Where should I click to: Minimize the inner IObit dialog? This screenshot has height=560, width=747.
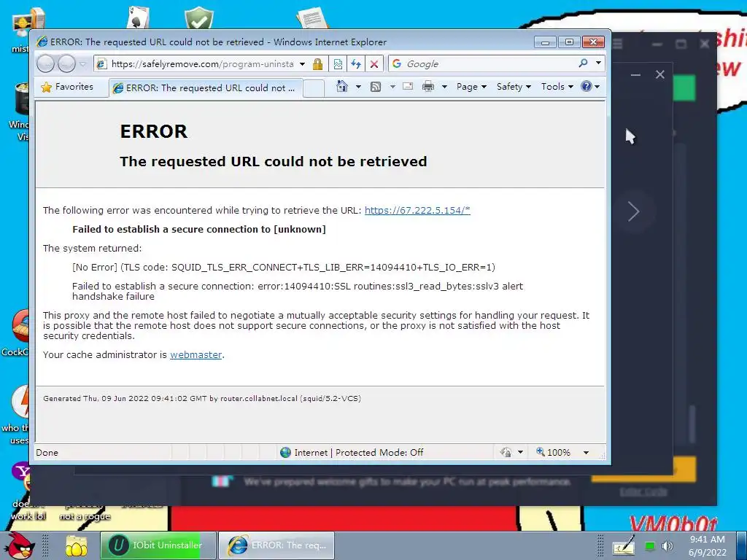[635, 75]
